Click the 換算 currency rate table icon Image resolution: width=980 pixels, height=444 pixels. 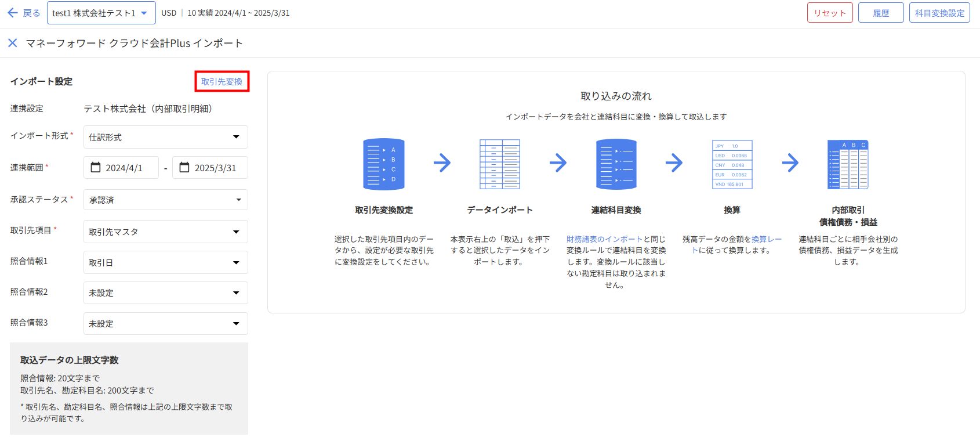click(x=732, y=164)
